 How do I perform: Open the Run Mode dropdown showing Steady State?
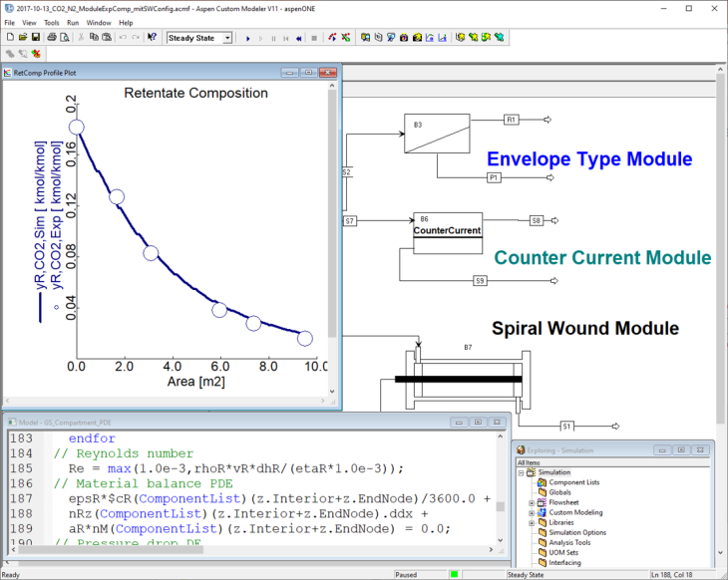click(x=226, y=38)
